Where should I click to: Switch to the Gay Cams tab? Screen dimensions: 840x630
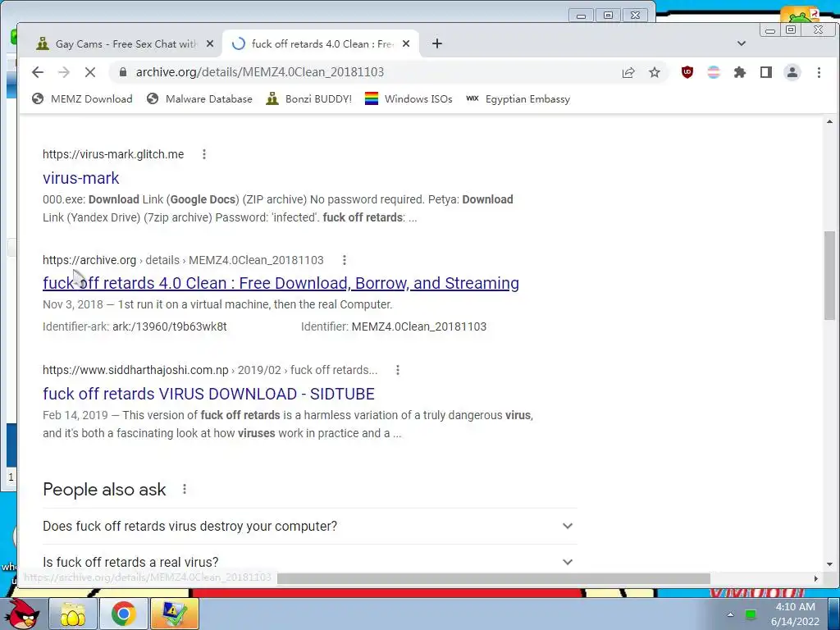(126, 44)
